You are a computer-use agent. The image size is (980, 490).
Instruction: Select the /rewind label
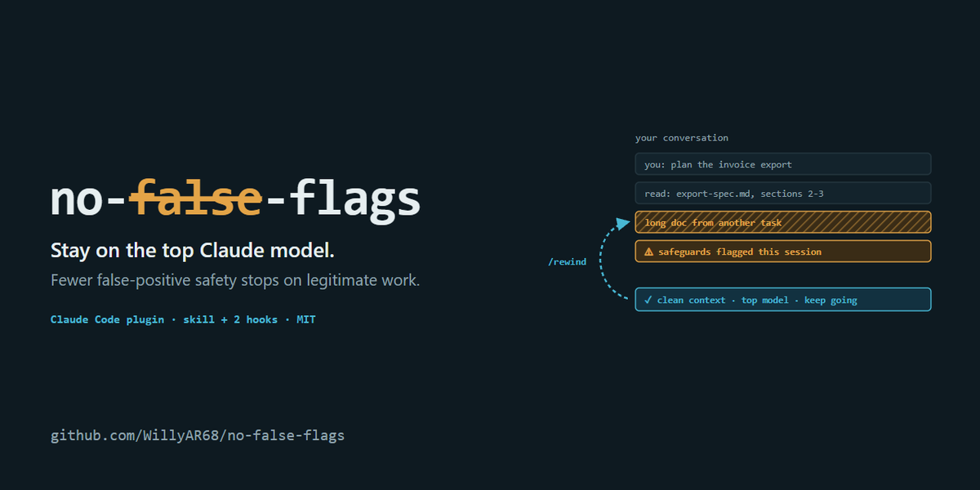(567, 262)
